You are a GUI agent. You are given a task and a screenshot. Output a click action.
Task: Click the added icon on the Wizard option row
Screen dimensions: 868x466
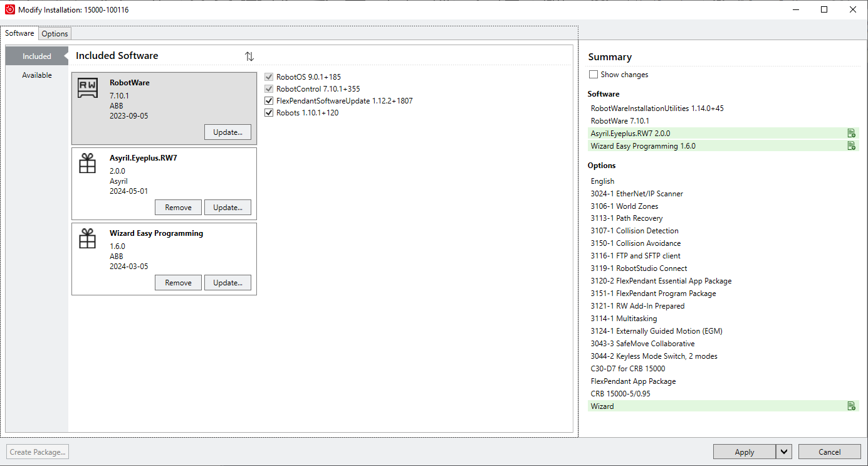pos(851,406)
